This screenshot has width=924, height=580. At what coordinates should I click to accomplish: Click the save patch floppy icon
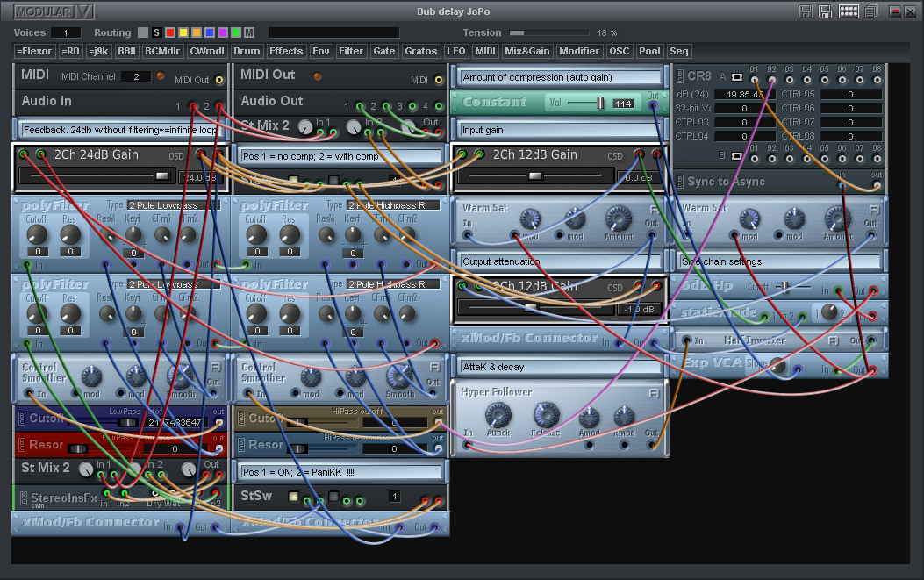coord(806,11)
